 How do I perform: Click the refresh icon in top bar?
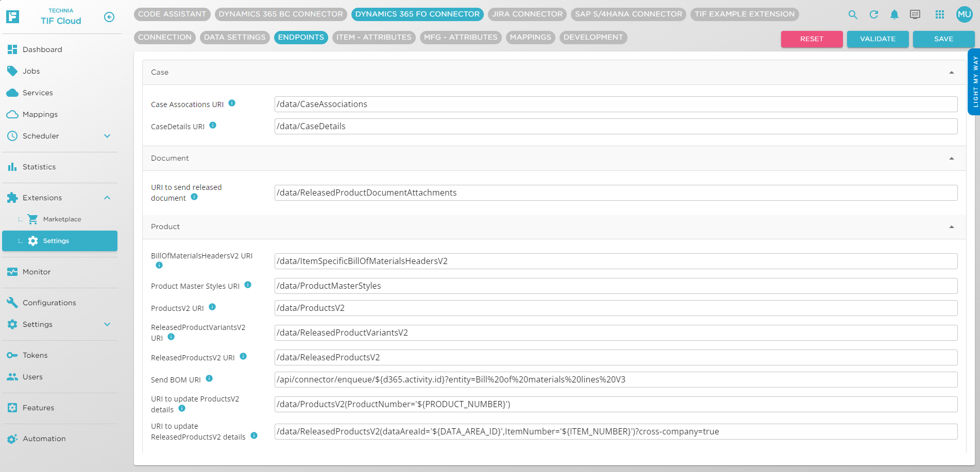click(x=874, y=14)
